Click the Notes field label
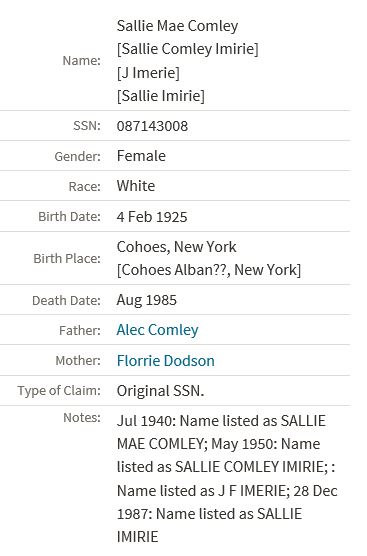This screenshot has width=367, height=556. [x=82, y=418]
